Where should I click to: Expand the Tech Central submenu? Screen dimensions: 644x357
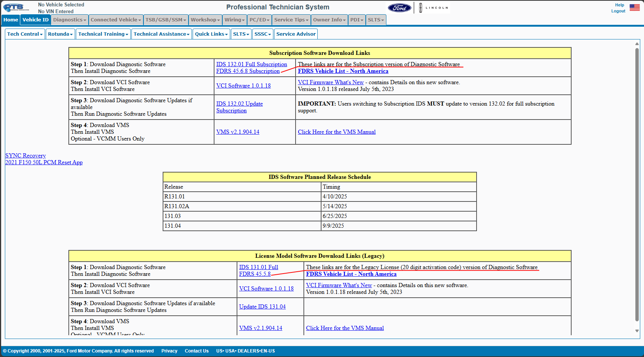25,34
